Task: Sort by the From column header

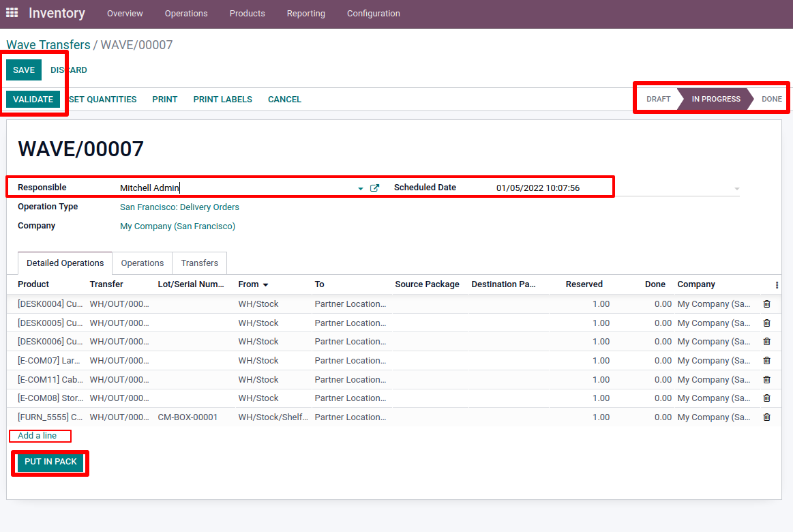Action: [253, 284]
